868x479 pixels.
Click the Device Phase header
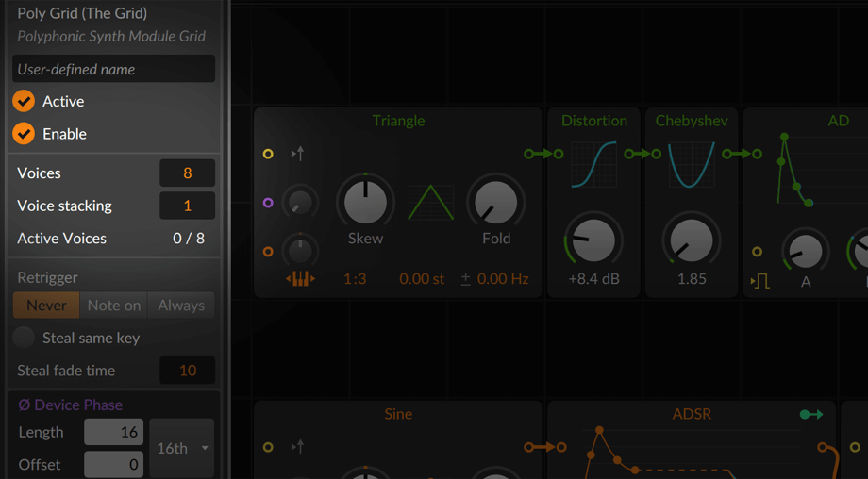click(x=71, y=405)
